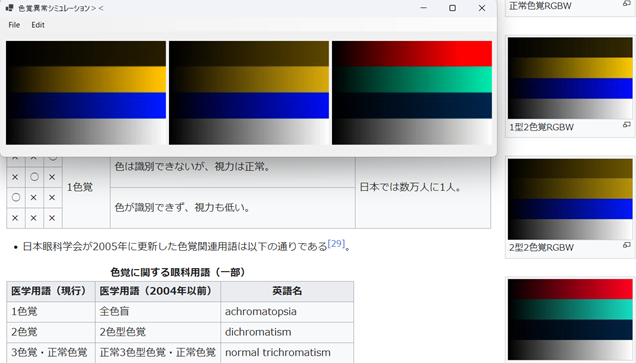Screen dimensions: 636x363
Task: Click the 3色覚・正常色覚 cell
Action: point(51,352)
